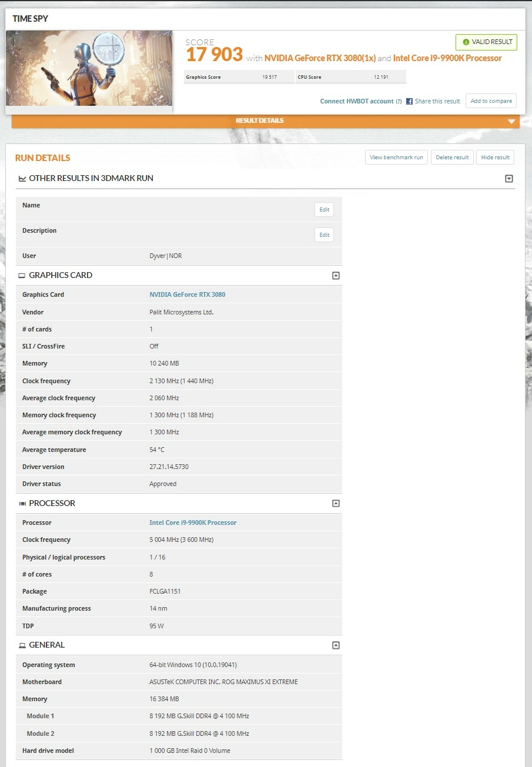Click package value FCLGA1151

165,592
